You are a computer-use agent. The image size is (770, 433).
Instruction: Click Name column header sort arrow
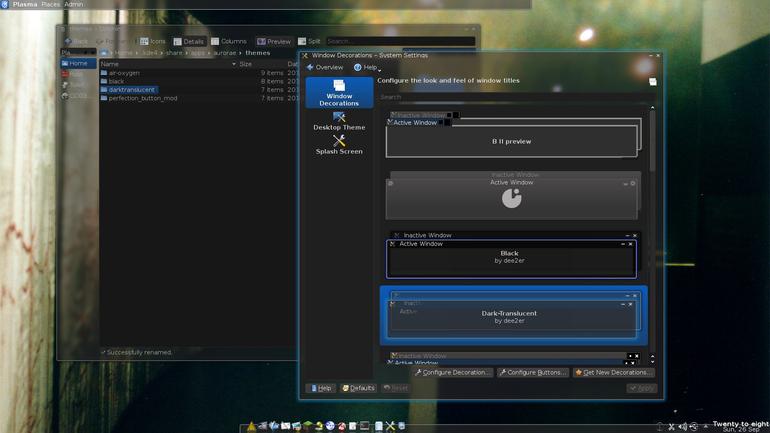tap(234, 64)
